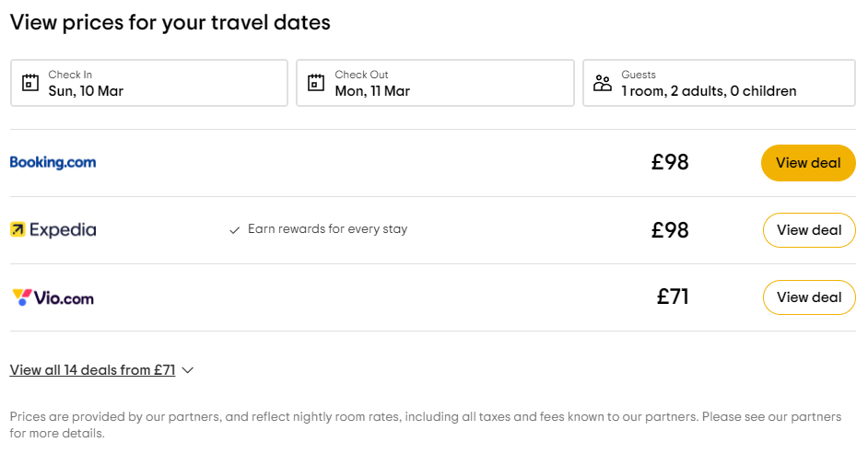868x454 pixels.
Task: Expand View all 14 deals from £71
Action: [x=92, y=370]
